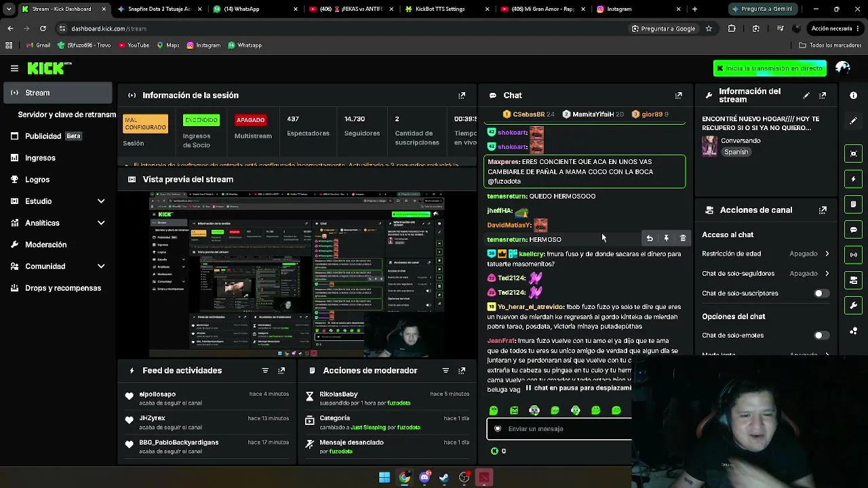
Task: Pick the first green emote above message box
Action: [494, 410]
